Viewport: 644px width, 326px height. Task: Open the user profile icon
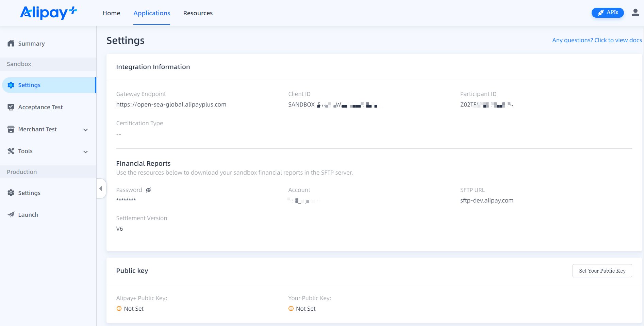(635, 13)
